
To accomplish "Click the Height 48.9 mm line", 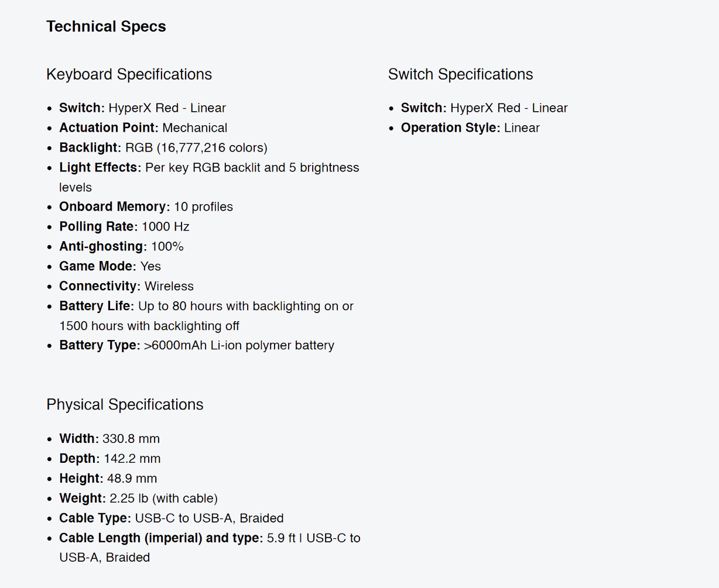I will [x=108, y=479].
